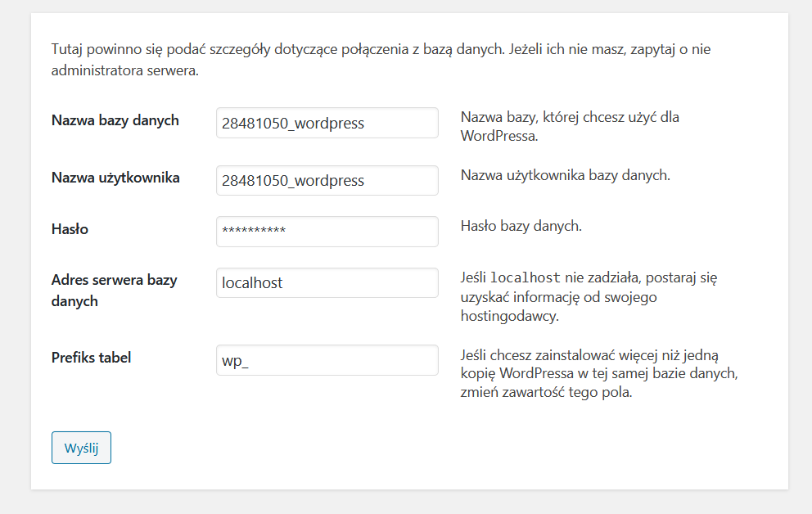Click the "Nazwa bazy danych" label
The height and width of the screenshot is (514, 812).
pyautogui.click(x=115, y=120)
